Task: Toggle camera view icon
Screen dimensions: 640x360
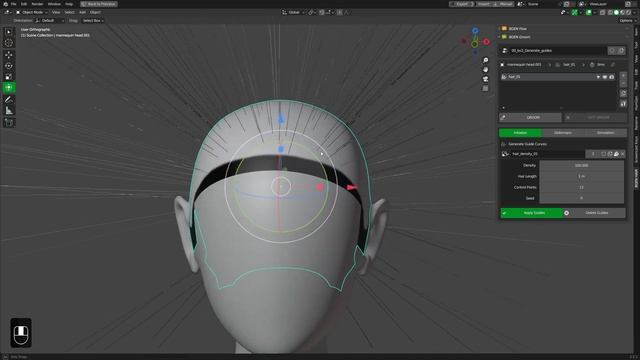Action: coord(485,79)
